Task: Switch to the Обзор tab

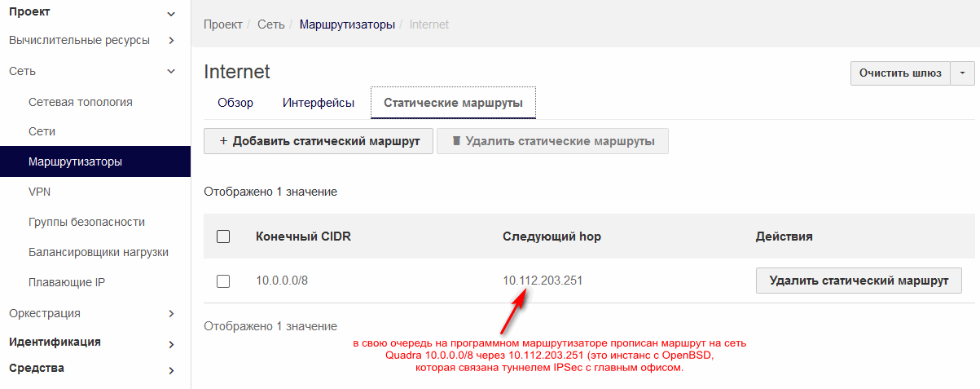Action: (x=235, y=103)
